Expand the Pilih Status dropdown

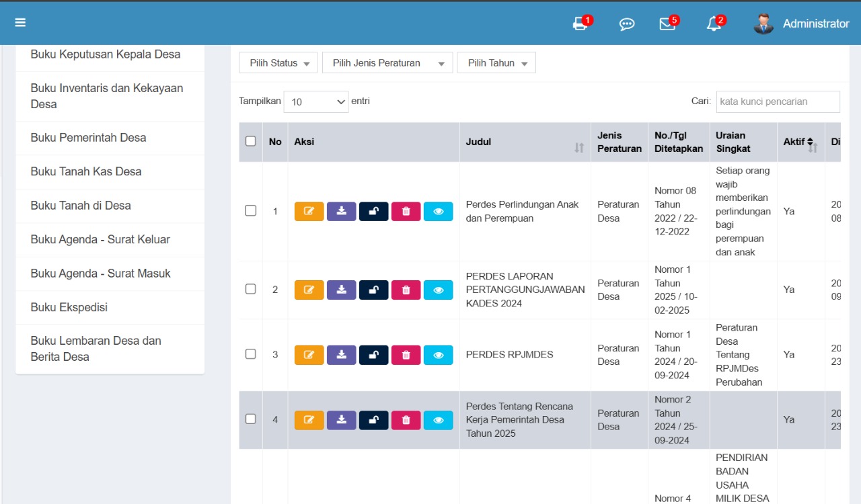(x=278, y=63)
